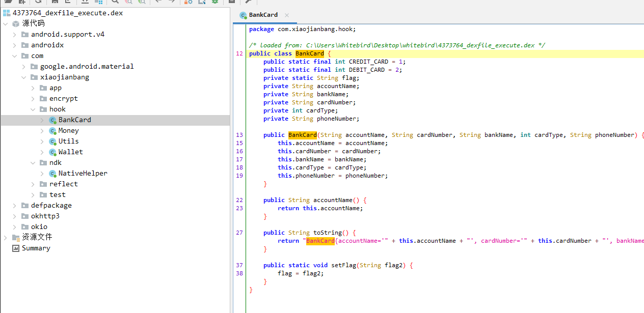Screen dimensions: 644x313
Task: Expand the okio package
Action: [14, 227]
